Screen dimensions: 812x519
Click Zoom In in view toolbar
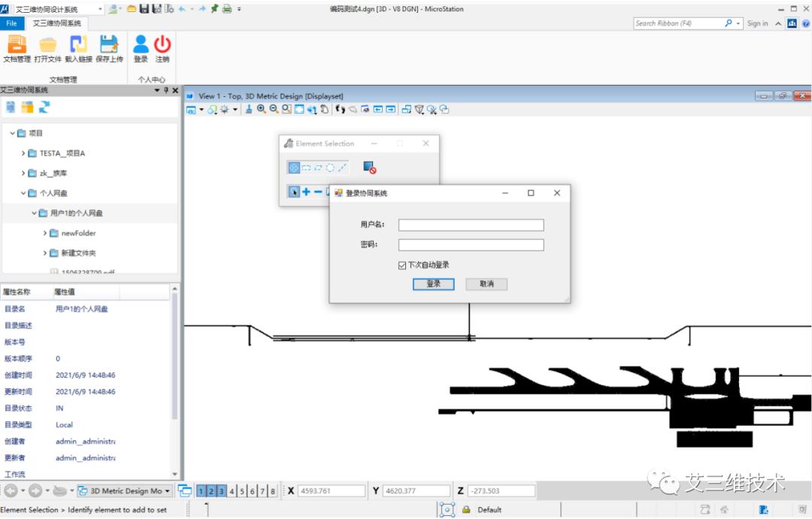[x=261, y=109]
